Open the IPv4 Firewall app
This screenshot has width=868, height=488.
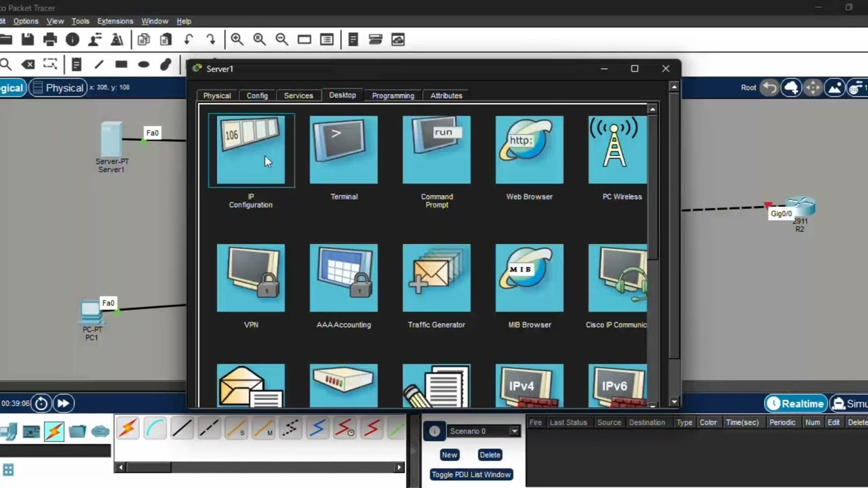530,386
